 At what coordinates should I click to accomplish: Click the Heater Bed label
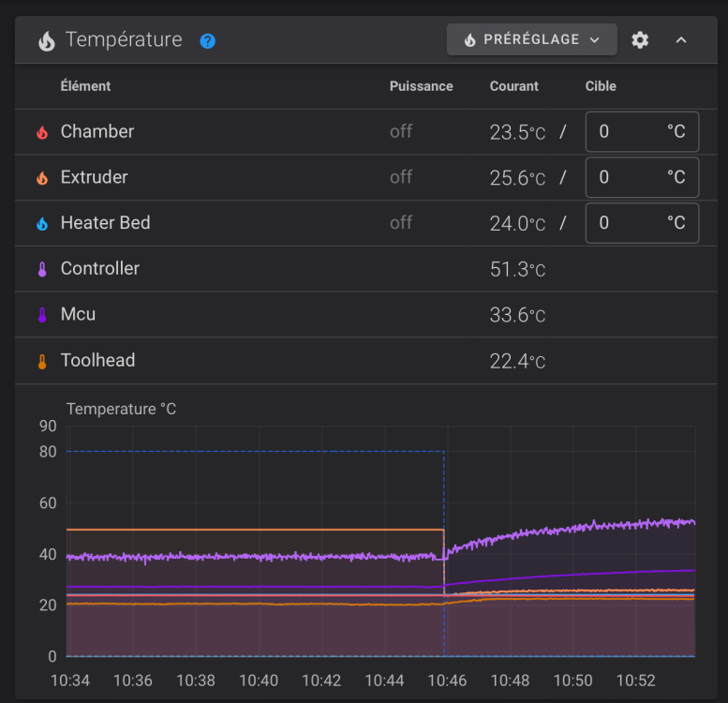[105, 223]
